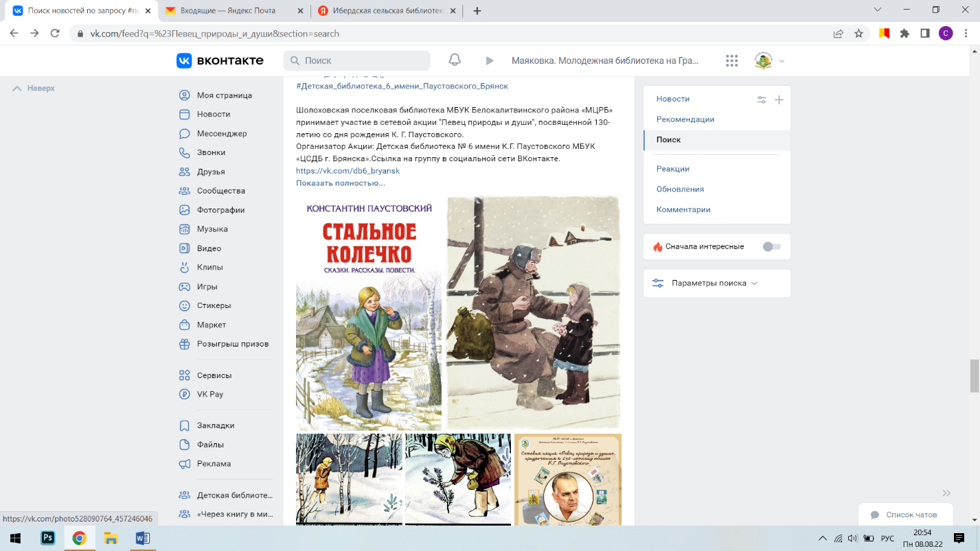Switch to the Яндекс Почта browser tab

(234, 11)
